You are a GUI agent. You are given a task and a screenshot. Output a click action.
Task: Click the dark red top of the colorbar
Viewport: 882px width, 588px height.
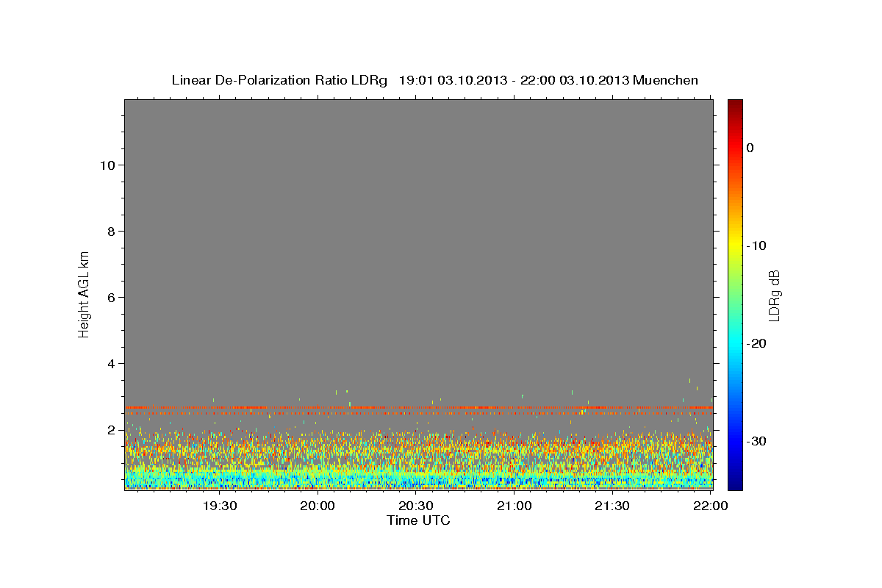(735, 104)
